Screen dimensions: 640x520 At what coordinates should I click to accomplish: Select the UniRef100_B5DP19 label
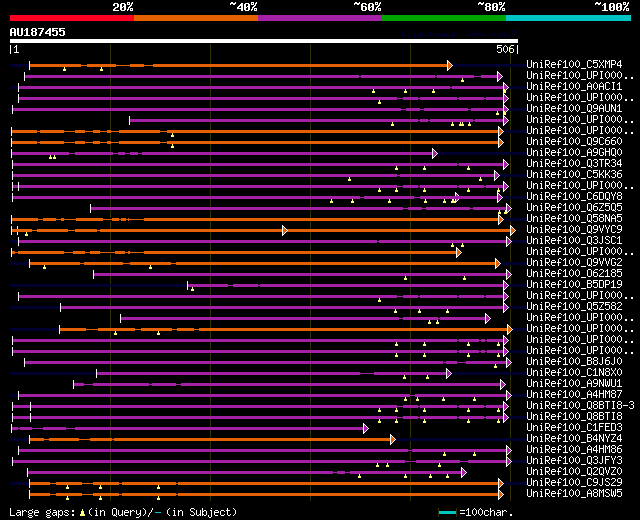(574, 285)
